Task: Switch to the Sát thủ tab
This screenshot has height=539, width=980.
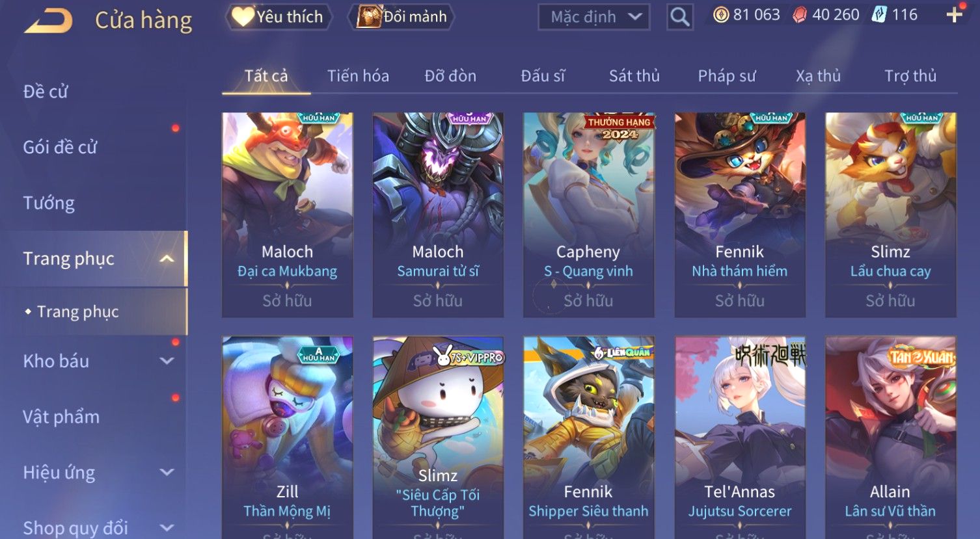Action: click(634, 76)
